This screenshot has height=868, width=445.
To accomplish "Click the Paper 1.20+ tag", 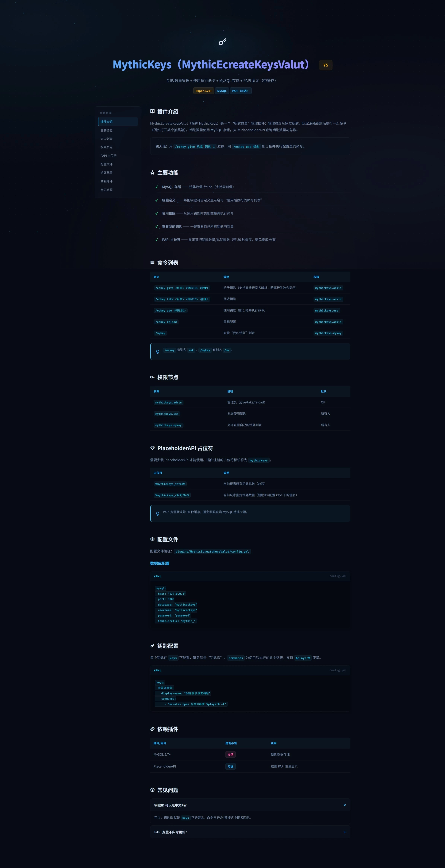I will (204, 91).
